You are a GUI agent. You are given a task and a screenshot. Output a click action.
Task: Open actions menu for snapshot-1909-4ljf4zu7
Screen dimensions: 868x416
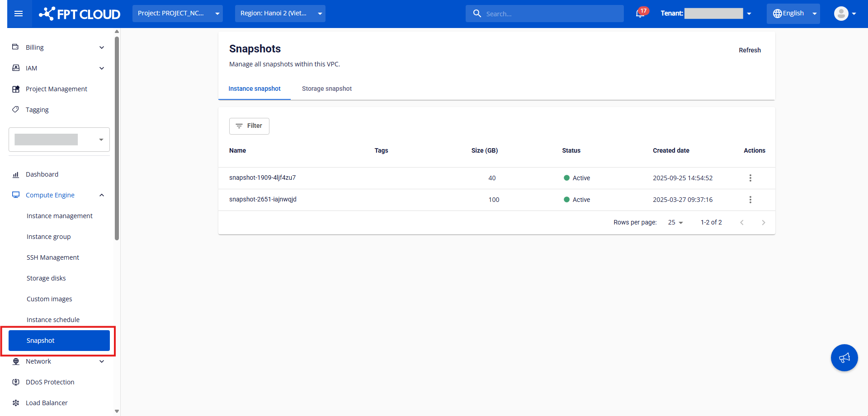coord(750,178)
